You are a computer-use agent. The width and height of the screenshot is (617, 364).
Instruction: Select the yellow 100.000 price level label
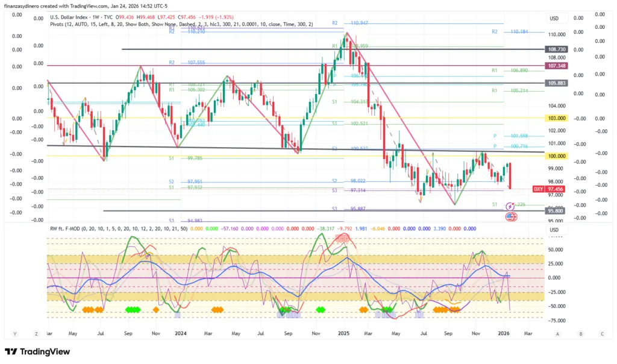coord(554,156)
